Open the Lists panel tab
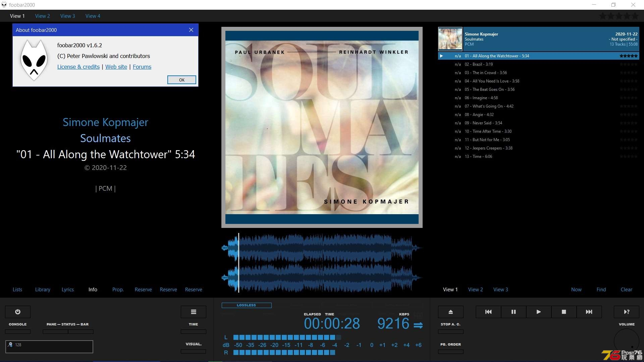 point(17,290)
